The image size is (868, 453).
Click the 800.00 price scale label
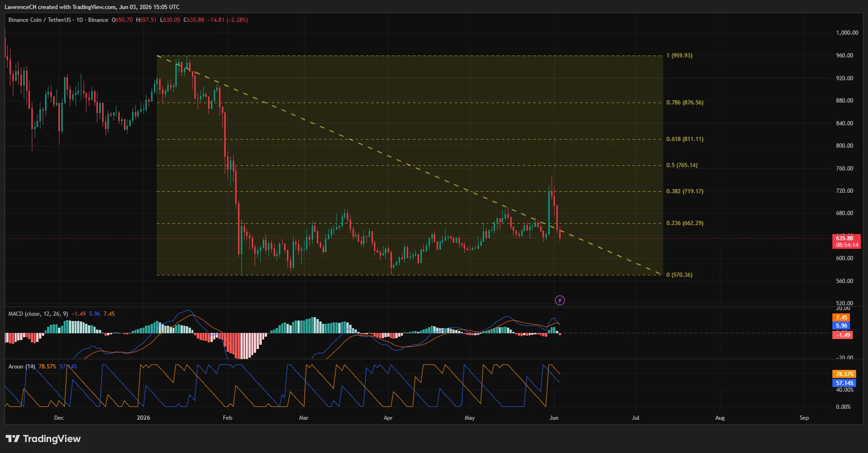845,146
